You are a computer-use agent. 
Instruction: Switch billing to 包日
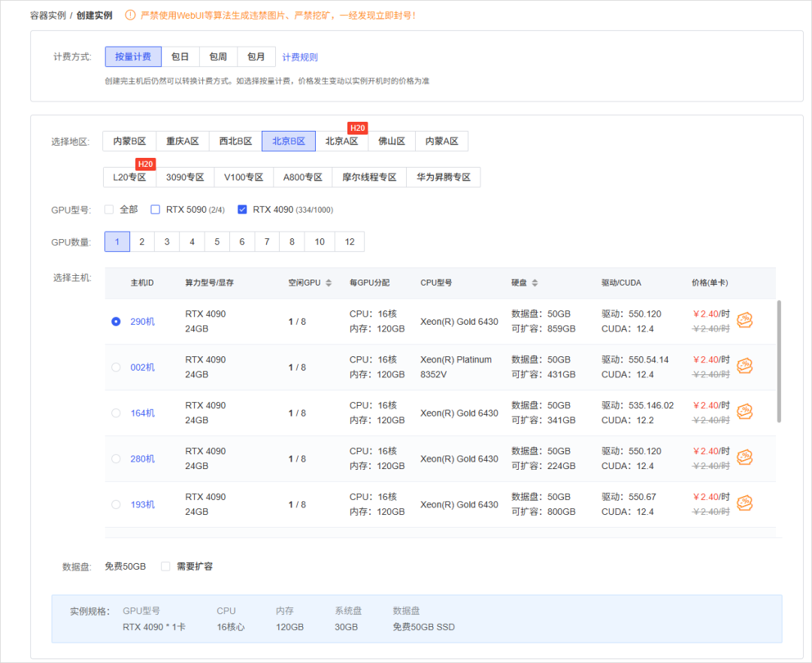pyautogui.click(x=180, y=56)
